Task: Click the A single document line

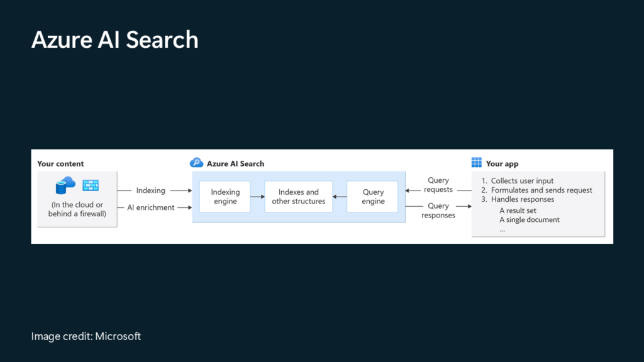Action: pos(530,220)
